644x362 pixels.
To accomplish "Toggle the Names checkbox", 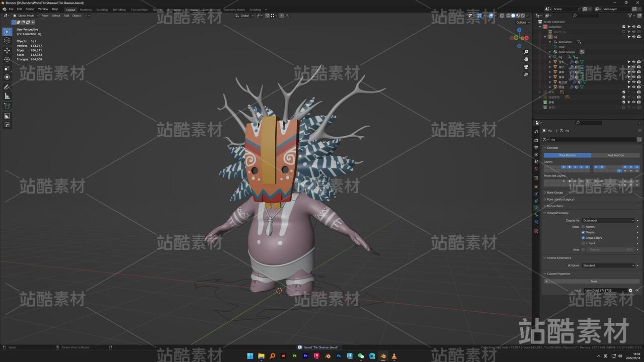I will coord(583,227).
